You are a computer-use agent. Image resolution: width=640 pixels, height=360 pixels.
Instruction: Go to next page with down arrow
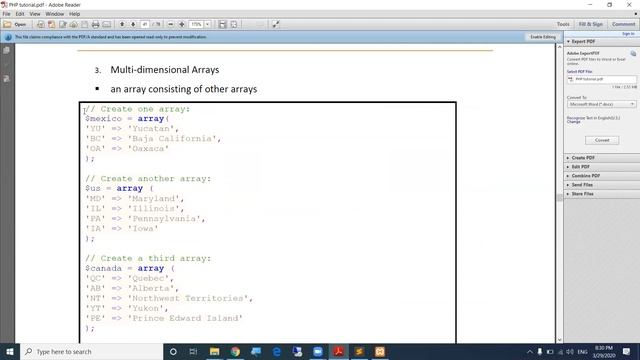[133, 24]
